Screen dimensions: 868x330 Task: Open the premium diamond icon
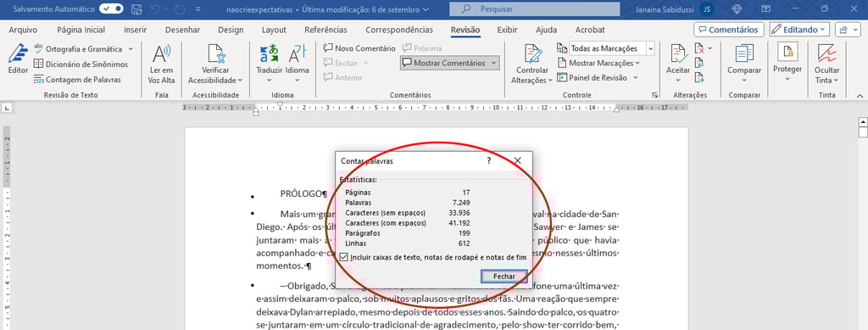pos(737,8)
